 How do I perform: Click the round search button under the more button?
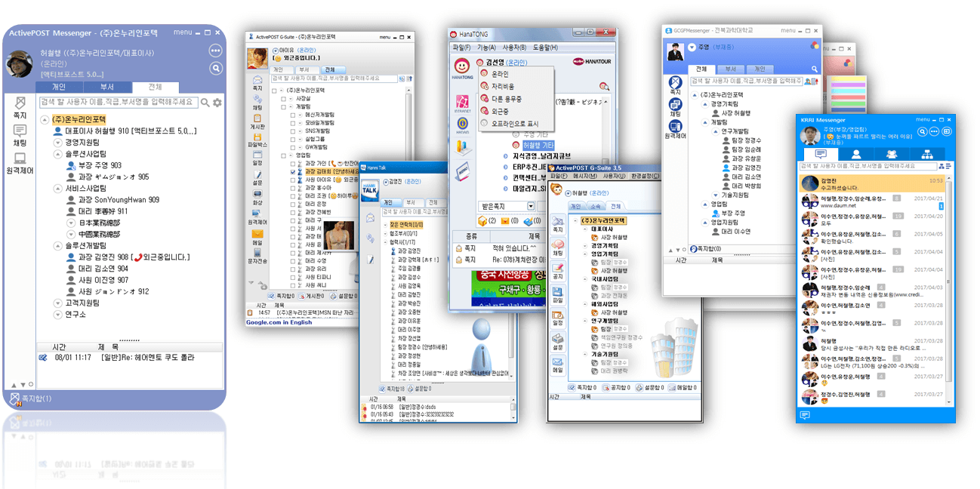216,68
